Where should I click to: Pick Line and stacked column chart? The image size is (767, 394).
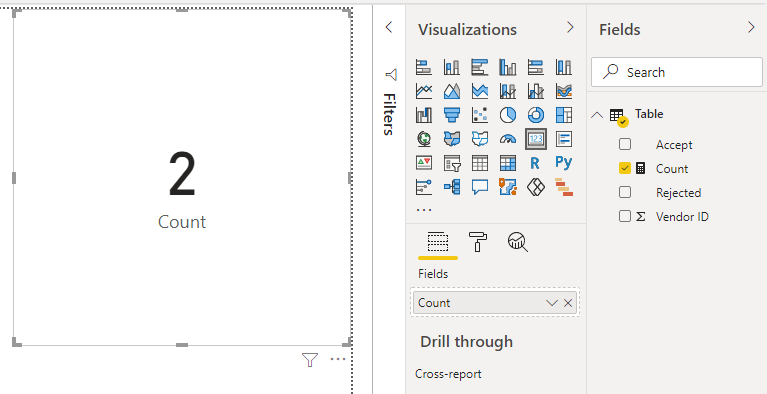(x=508, y=91)
